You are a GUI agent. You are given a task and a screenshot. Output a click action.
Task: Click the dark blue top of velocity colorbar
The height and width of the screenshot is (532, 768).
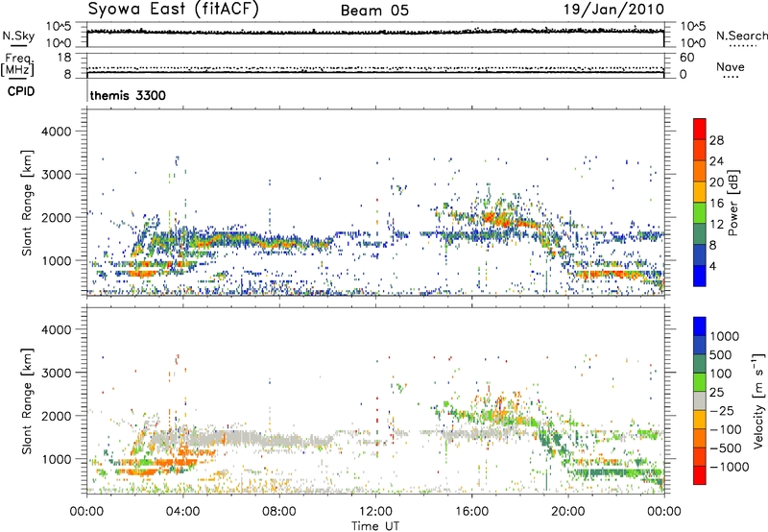(700, 326)
